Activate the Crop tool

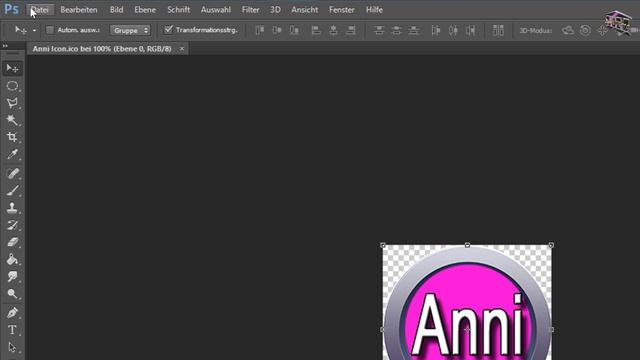(x=12, y=137)
